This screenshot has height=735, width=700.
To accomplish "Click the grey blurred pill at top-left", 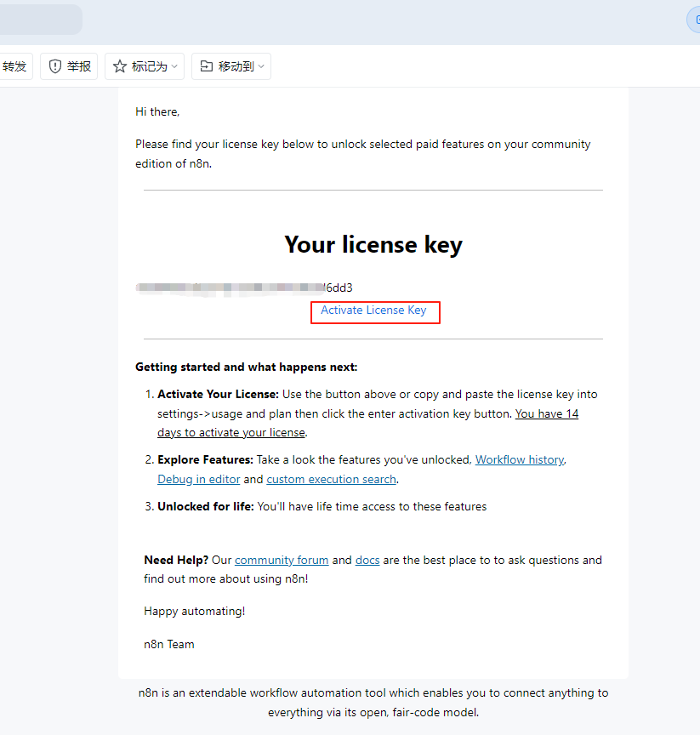I will tap(41, 20).
